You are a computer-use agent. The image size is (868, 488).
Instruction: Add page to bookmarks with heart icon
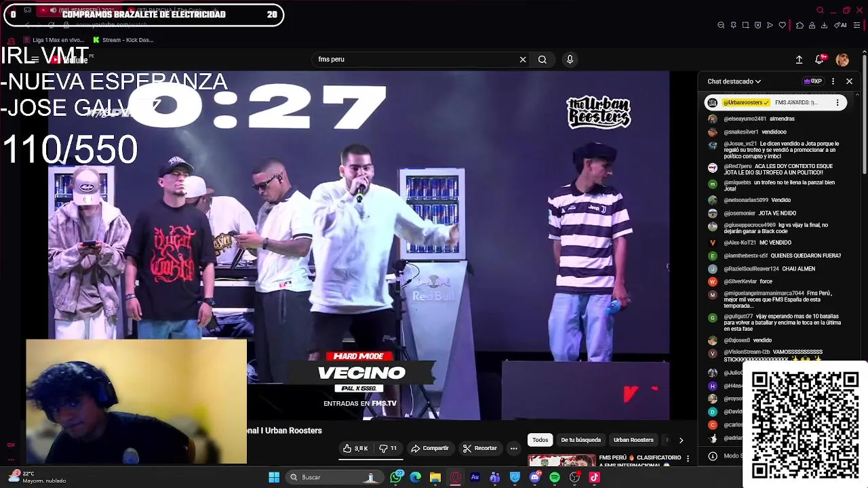click(x=782, y=25)
